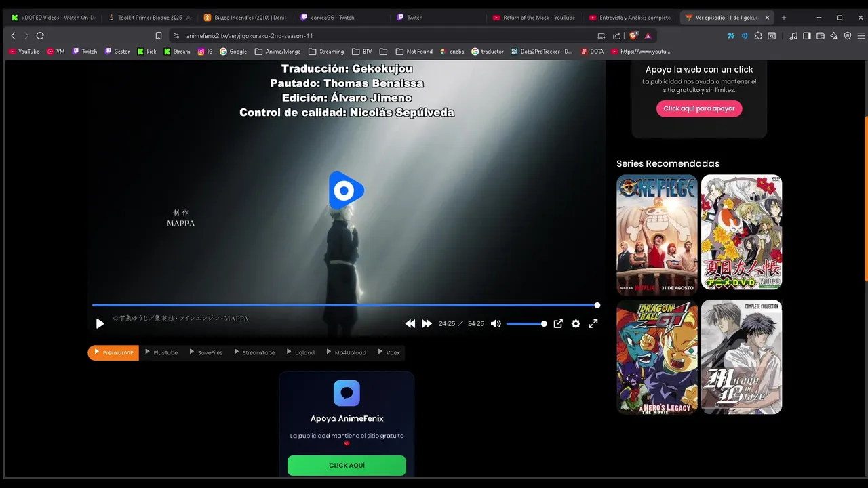Screen dimensions: 868x488
Task: Expand the BTV bookmark folder
Action: [362, 52]
